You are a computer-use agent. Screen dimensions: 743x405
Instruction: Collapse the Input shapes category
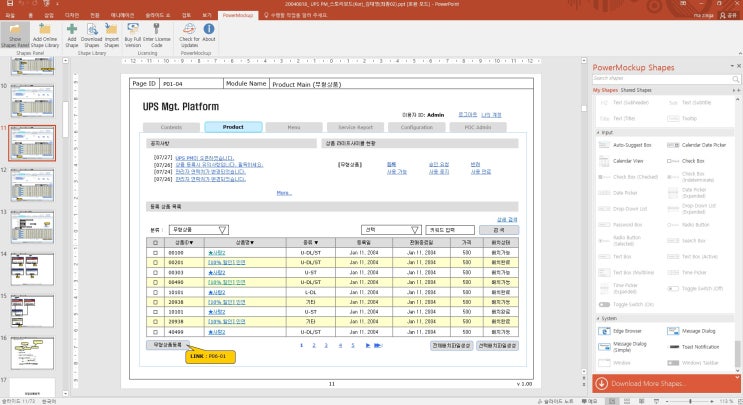(x=598, y=133)
